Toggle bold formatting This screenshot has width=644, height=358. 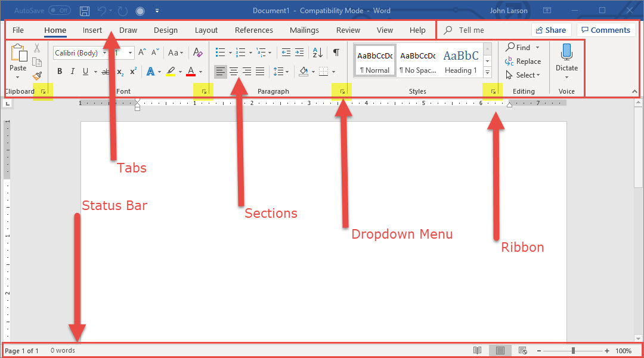click(60, 72)
